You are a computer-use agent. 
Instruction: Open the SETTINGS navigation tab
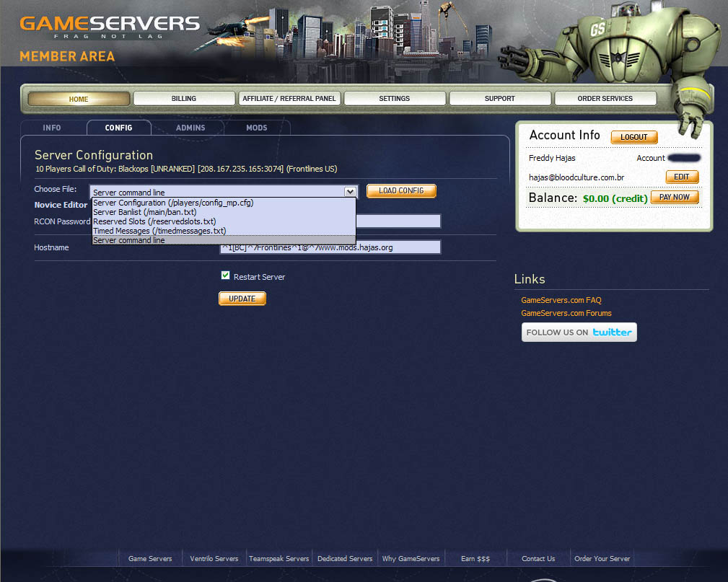[394, 98]
